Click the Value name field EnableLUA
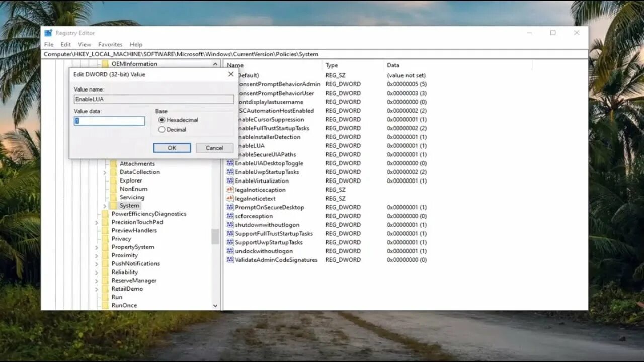644x362 pixels. [x=154, y=99]
